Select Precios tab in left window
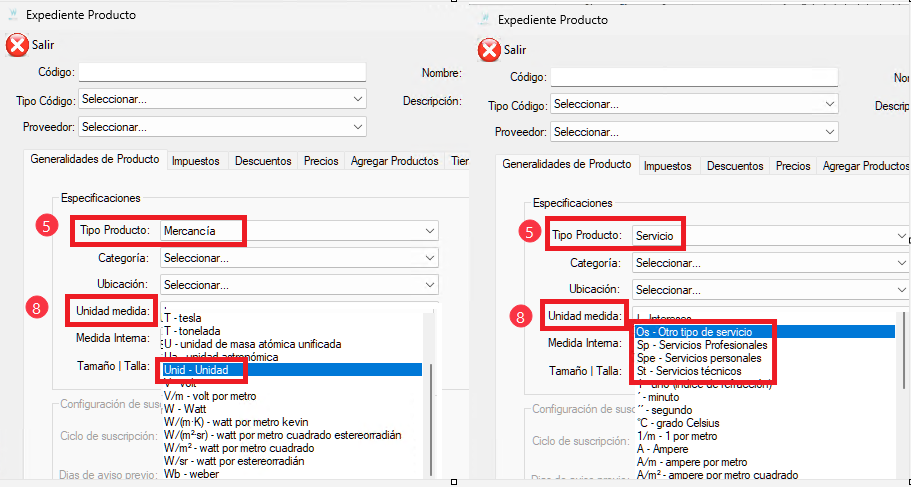 point(321,160)
